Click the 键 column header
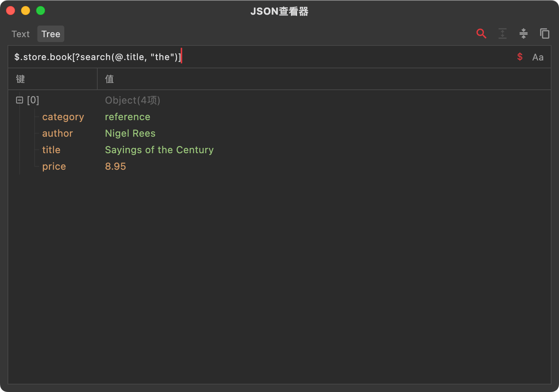Screen dimensions: 559x392 click(x=21, y=79)
